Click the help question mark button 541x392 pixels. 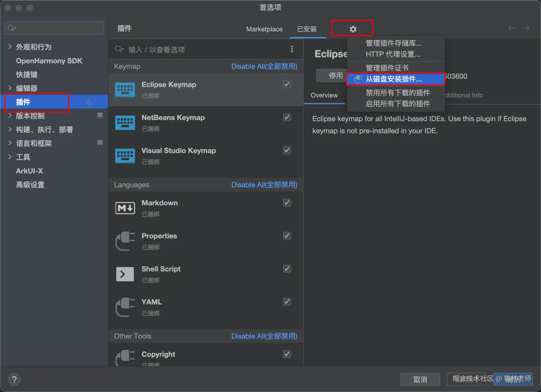pyautogui.click(x=14, y=379)
